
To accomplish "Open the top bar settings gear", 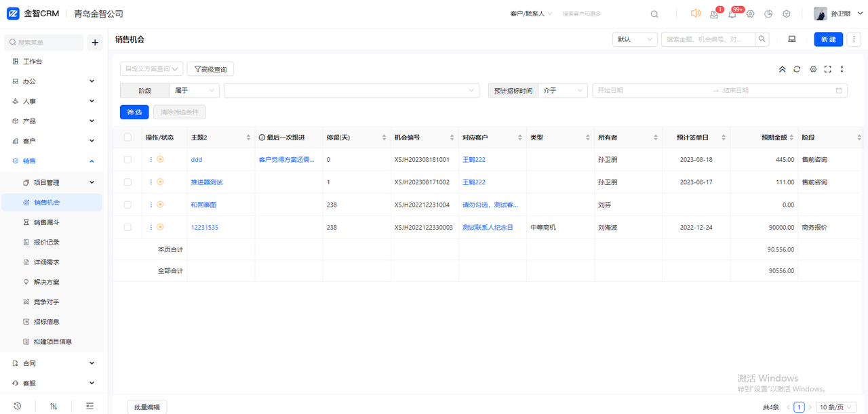I will 750,14.
